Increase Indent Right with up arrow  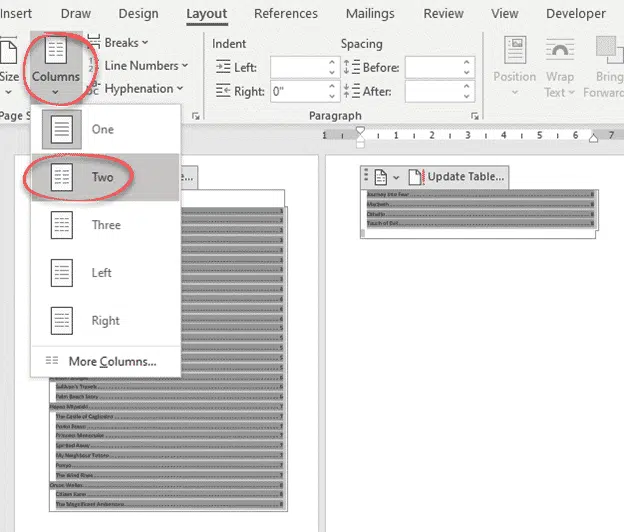[x=332, y=86]
